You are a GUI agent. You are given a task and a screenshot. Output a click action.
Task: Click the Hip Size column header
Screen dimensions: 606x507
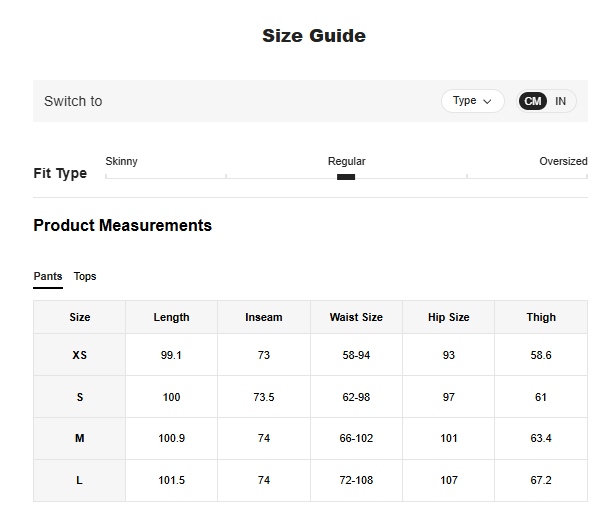pyautogui.click(x=448, y=317)
